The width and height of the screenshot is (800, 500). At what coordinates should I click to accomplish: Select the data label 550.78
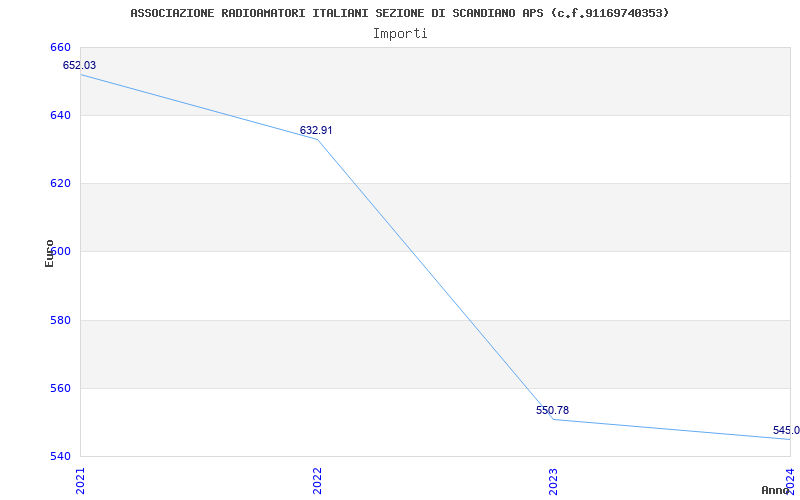(552, 410)
